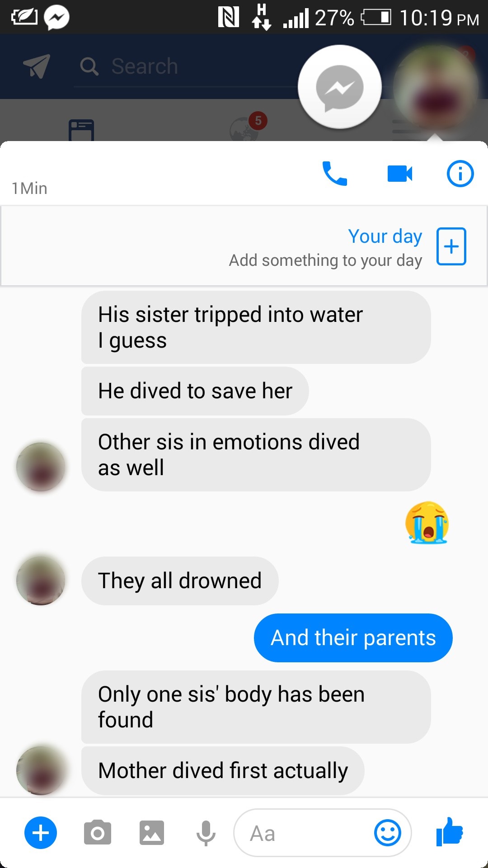Image resolution: width=488 pixels, height=868 pixels.
Task: Open the camera from message toolbar
Action: click(x=97, y=833)
